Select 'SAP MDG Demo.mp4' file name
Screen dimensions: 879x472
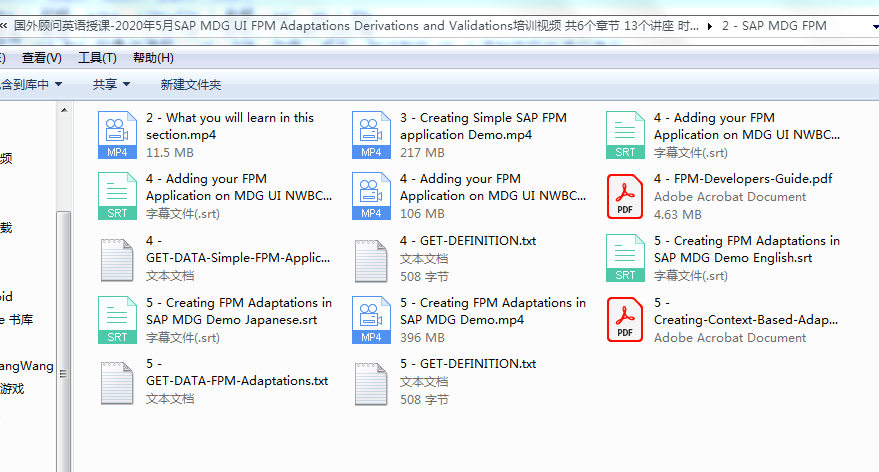click(x=493, y=311)
